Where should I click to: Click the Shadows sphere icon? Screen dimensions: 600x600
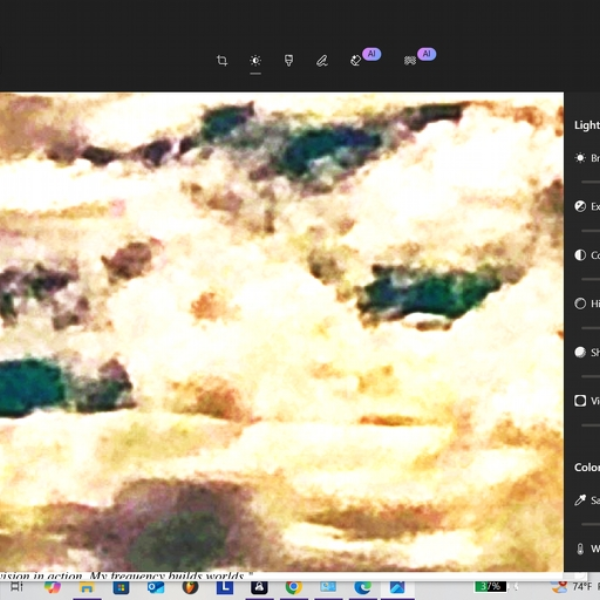click(x=580, y=352)
